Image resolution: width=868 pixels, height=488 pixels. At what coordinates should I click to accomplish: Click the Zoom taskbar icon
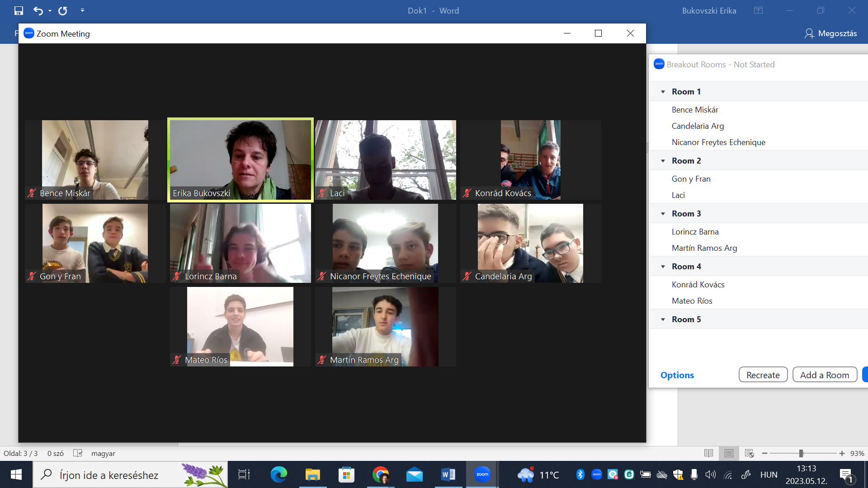[x=482, y=474]
